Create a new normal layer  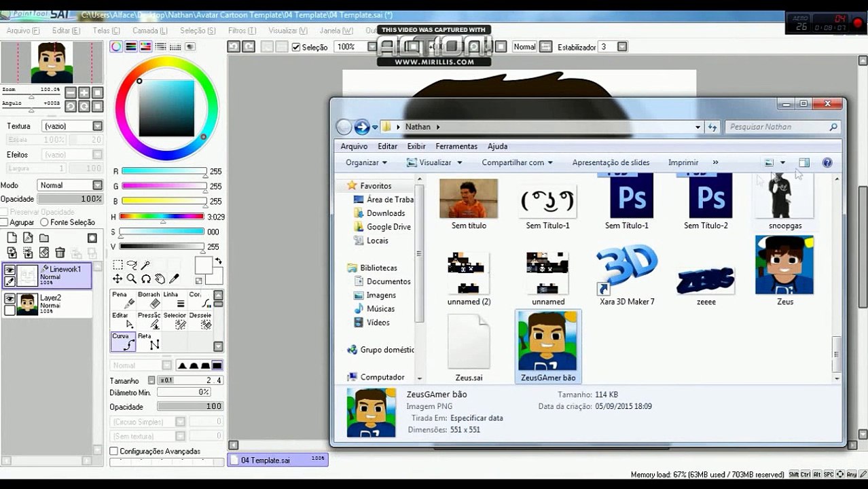click(x=12, y=238)
